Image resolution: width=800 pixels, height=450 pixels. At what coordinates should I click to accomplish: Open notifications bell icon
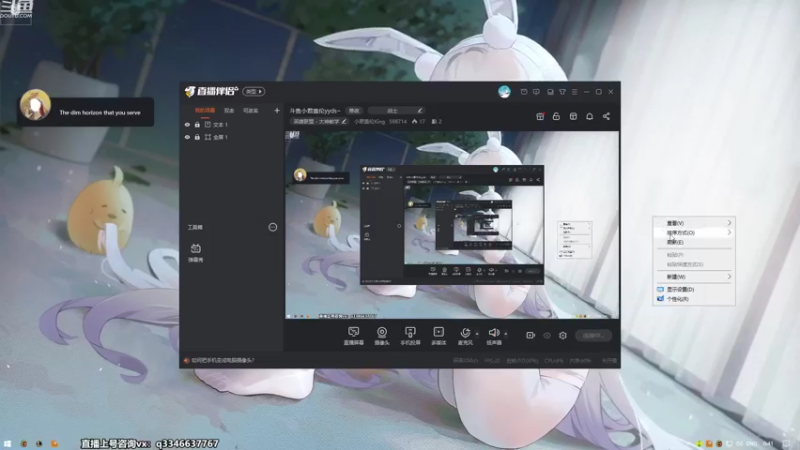pos(589,116)
